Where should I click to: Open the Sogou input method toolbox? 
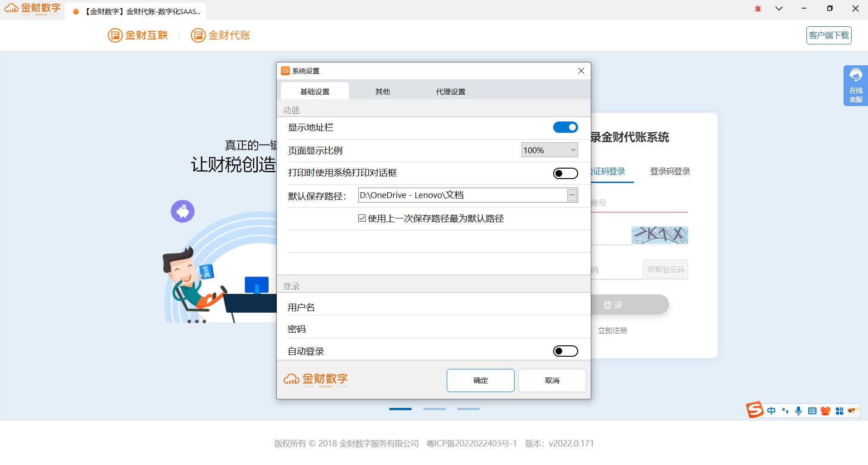pos(840,411)
